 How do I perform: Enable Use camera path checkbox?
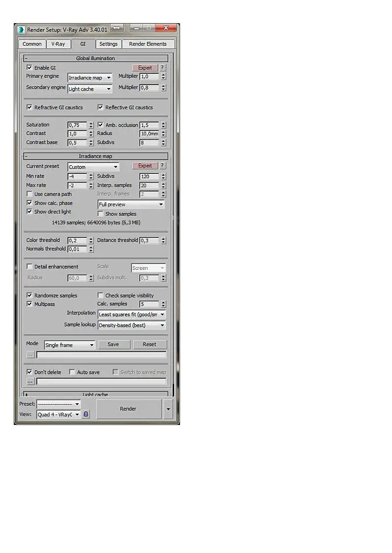click(30, 194)
